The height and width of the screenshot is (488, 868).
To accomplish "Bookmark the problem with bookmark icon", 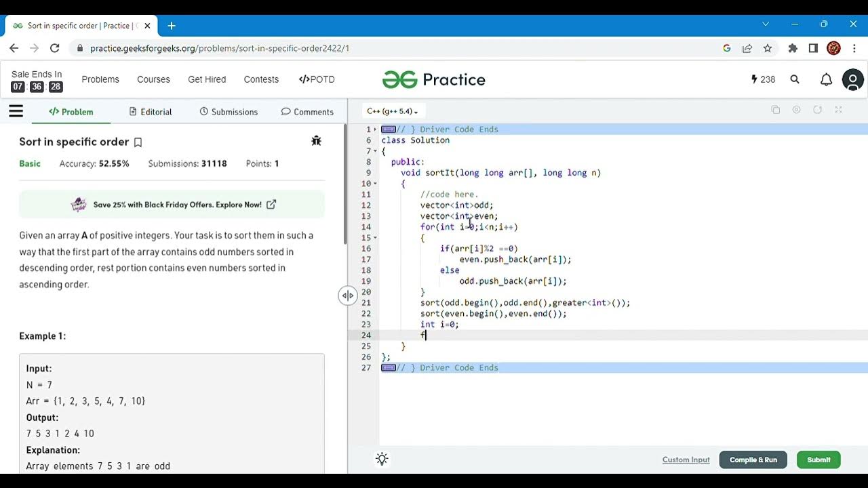I will tap(138, 142).
